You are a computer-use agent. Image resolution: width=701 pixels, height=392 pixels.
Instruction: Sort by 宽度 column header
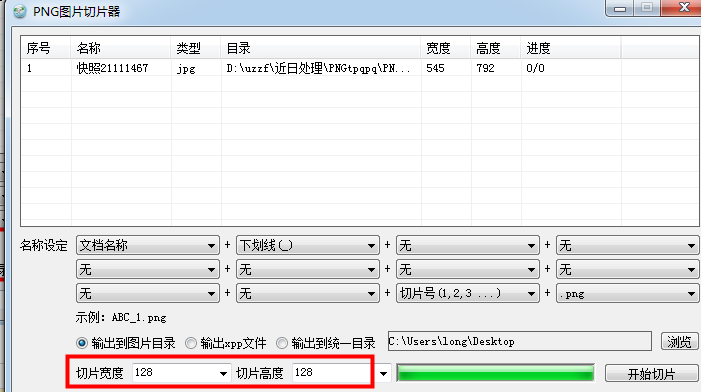click(x=446, y=48)
